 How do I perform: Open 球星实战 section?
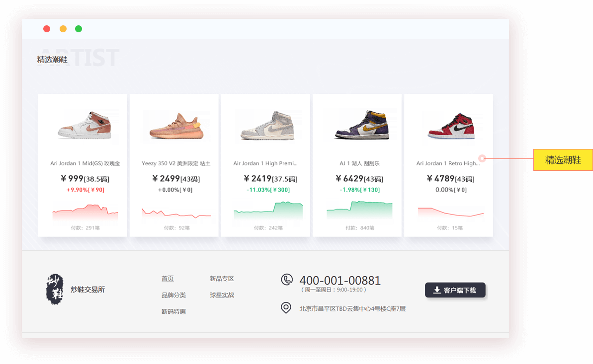pos(222,295)
